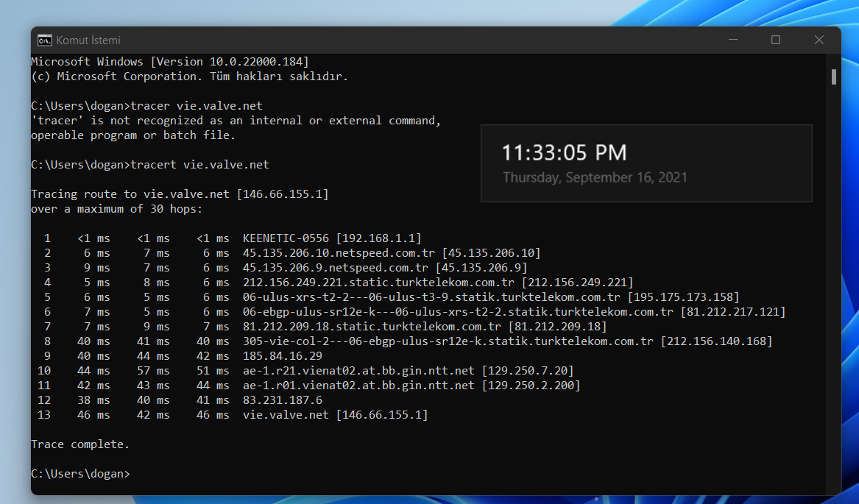Click the final C:\Users\dogan> prompt
The width and height of the screenshot is (859, 504).
point(80,474)
